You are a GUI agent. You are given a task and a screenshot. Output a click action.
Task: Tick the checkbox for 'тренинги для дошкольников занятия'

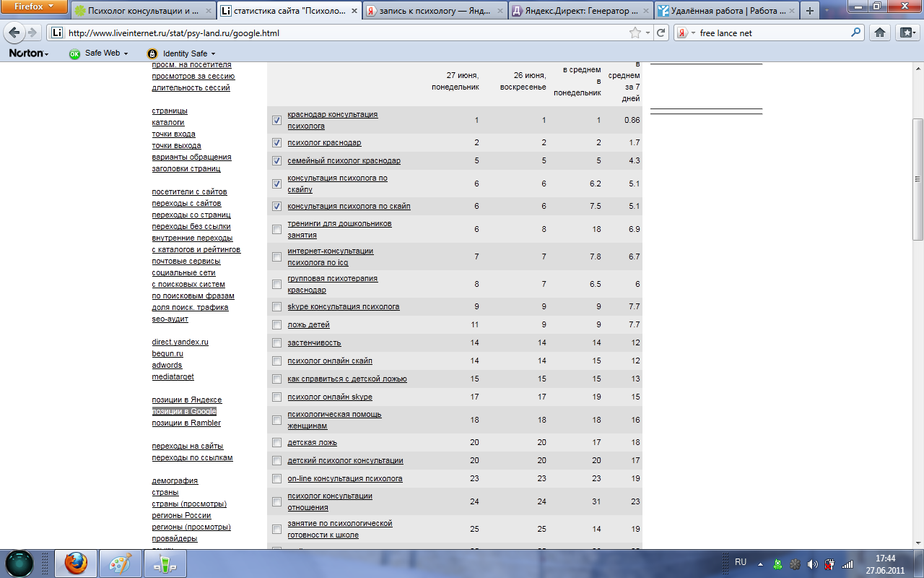276,230
